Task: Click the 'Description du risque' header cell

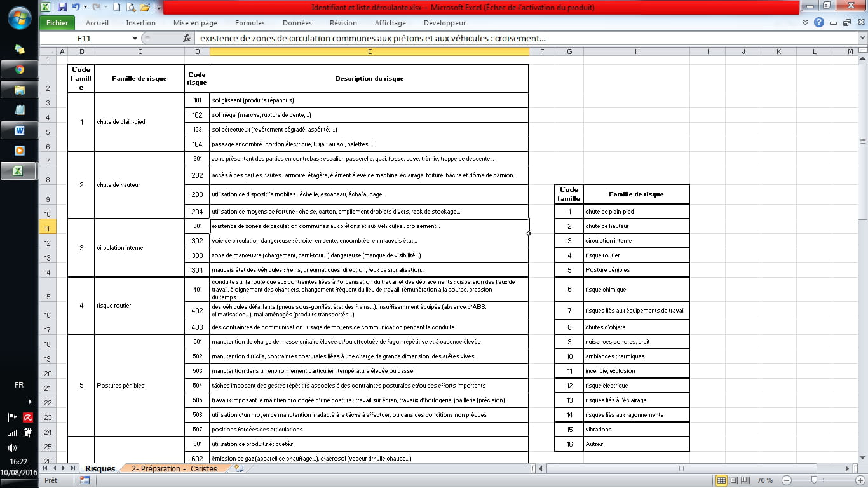Action: 369,79
